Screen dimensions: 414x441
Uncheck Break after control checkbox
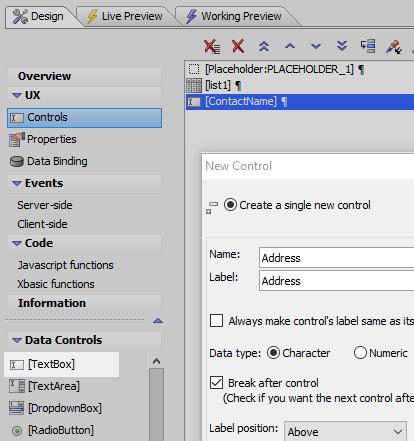coord(217,383)
